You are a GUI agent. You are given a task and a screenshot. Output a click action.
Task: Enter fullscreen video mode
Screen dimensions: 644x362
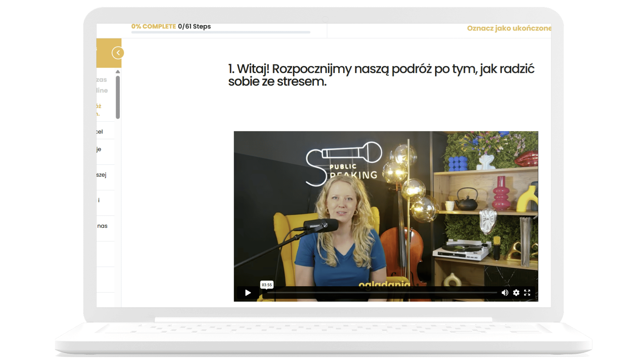click(527, 293)
